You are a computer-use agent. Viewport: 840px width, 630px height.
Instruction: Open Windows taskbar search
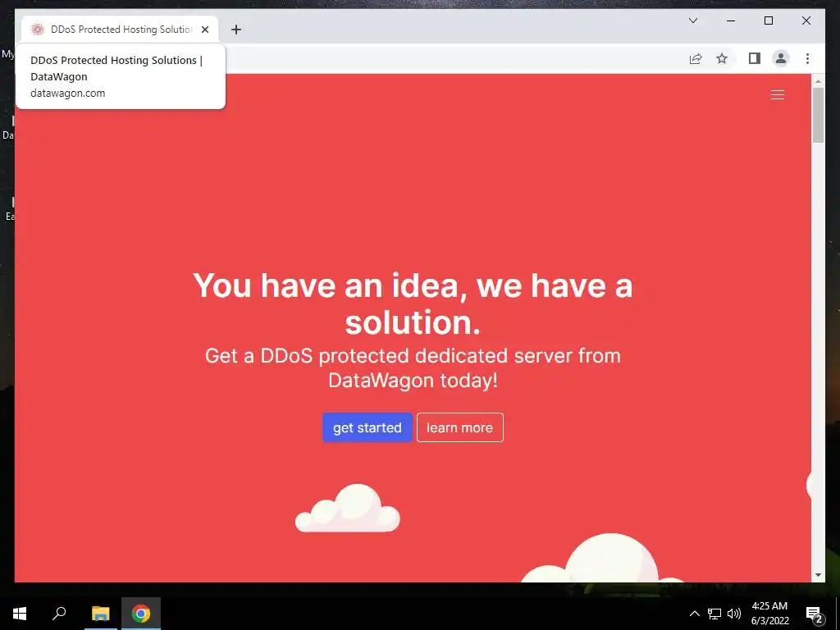(59, 614)
